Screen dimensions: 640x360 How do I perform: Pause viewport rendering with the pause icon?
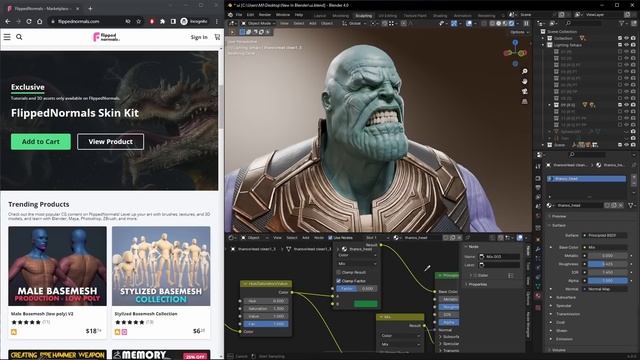[x=526, y=23]
